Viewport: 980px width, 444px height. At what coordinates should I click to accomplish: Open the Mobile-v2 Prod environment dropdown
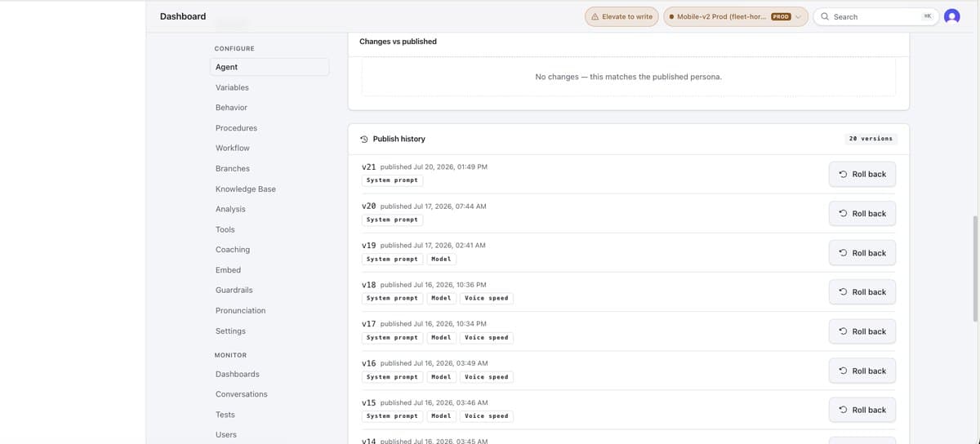click(736, 16)
